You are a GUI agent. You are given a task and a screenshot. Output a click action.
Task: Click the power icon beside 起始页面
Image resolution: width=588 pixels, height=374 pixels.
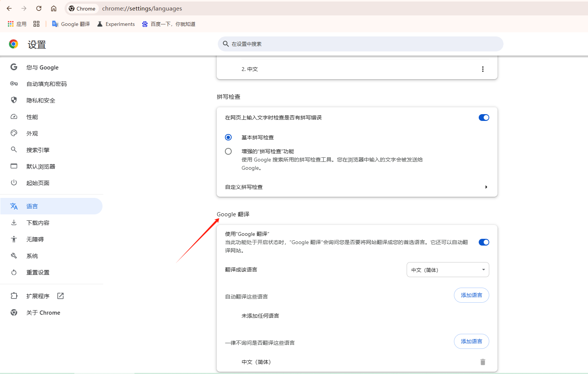coord(14,182)
